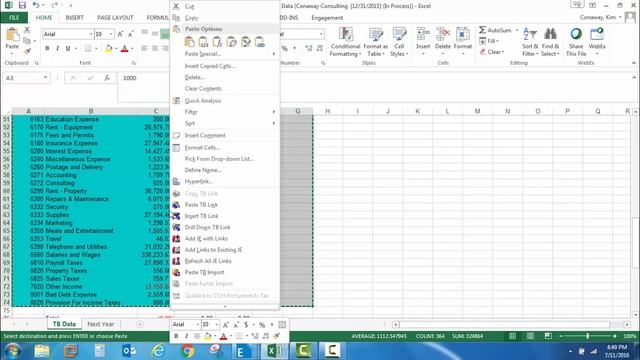Click ribbon fill color swatch button
The height and width of the screenshot is (360, 640).
(108, 49)
